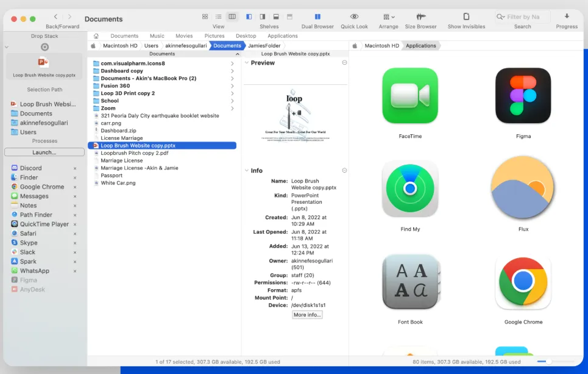Select JamiesFolder in the path bar

pyautogui.click(x=264, y=46)
